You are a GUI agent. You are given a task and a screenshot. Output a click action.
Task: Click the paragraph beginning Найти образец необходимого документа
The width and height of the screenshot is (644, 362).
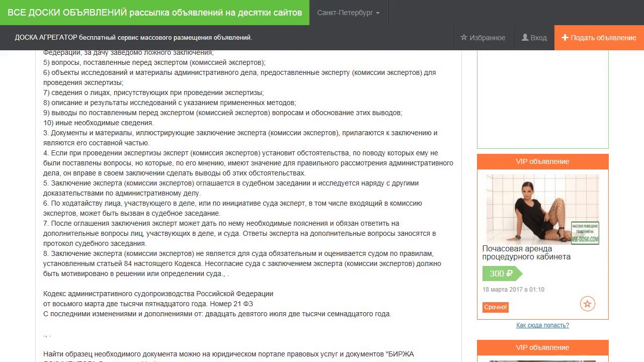pos(228,357)
